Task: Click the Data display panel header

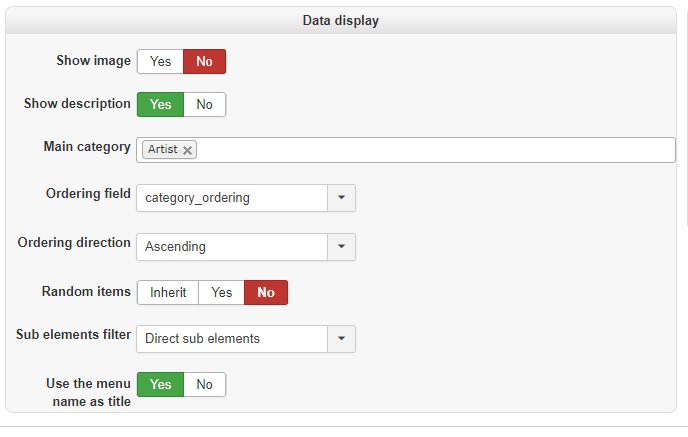Action: coord(341,20)
